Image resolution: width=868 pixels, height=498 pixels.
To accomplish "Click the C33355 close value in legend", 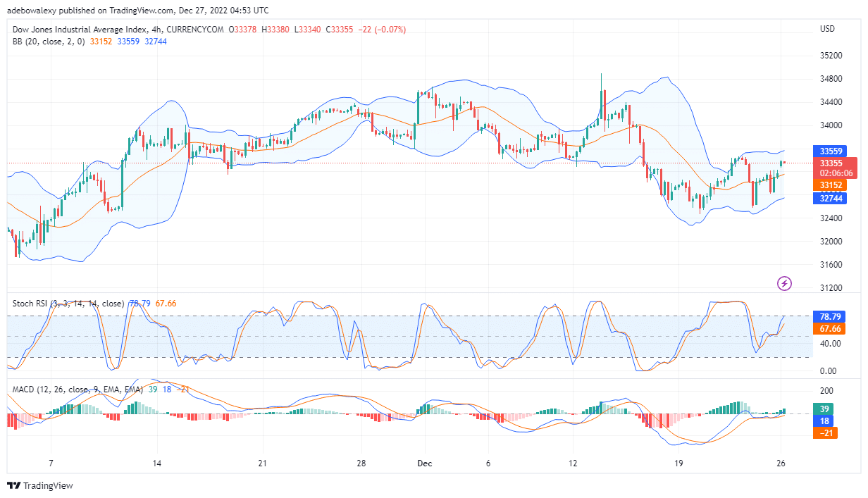I will coord(339,29).
